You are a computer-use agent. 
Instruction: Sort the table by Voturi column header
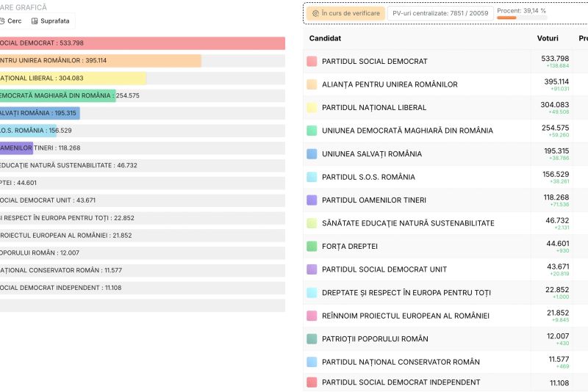(x=548, y=38)
